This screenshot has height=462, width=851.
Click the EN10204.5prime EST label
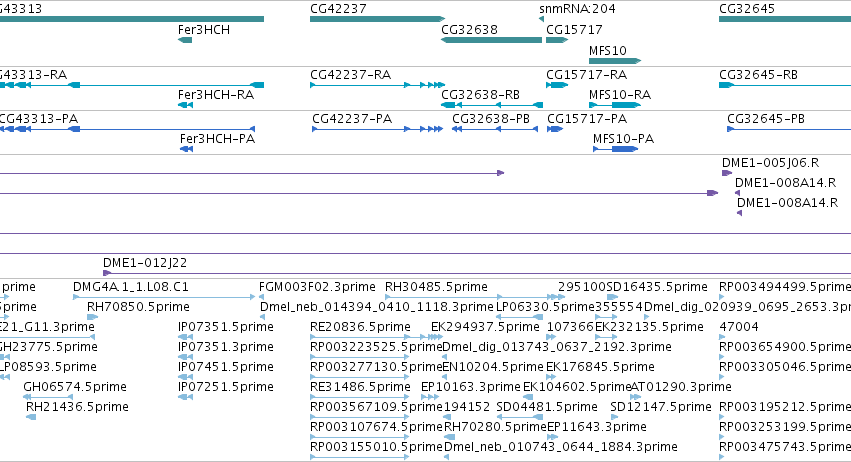[x=493, y=367]
